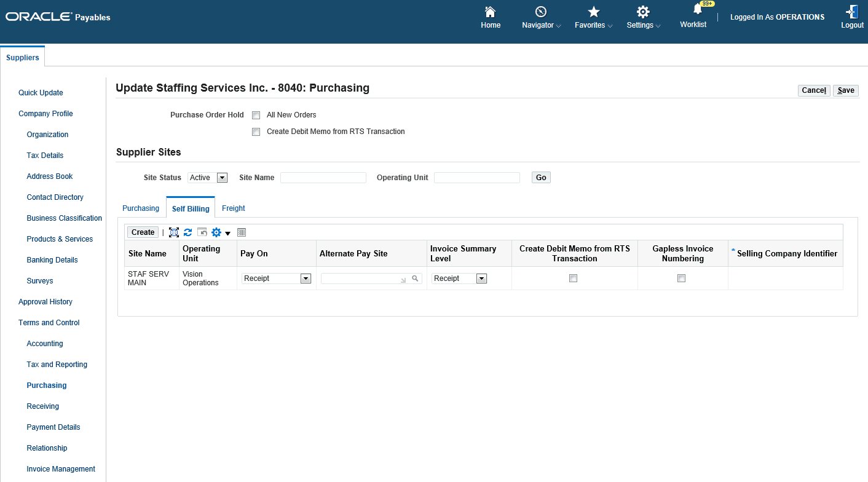The width and height of the screenshot is (868, 482).
Task: Open the Purchasing sidebar link
Action: [47, 385]
